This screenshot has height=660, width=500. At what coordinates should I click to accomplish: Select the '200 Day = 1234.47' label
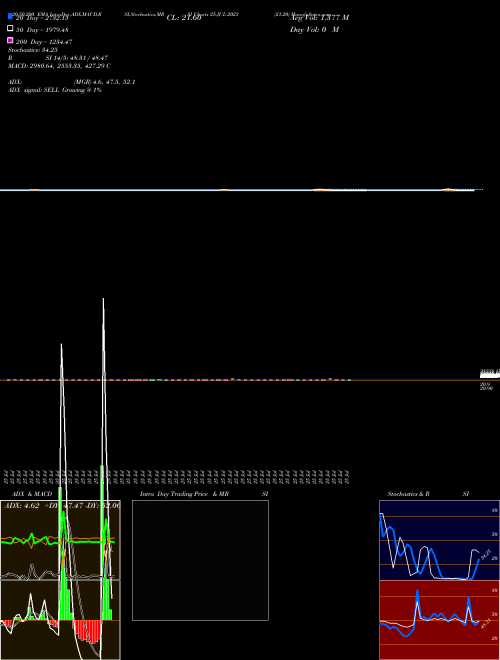tap(44, 42)
